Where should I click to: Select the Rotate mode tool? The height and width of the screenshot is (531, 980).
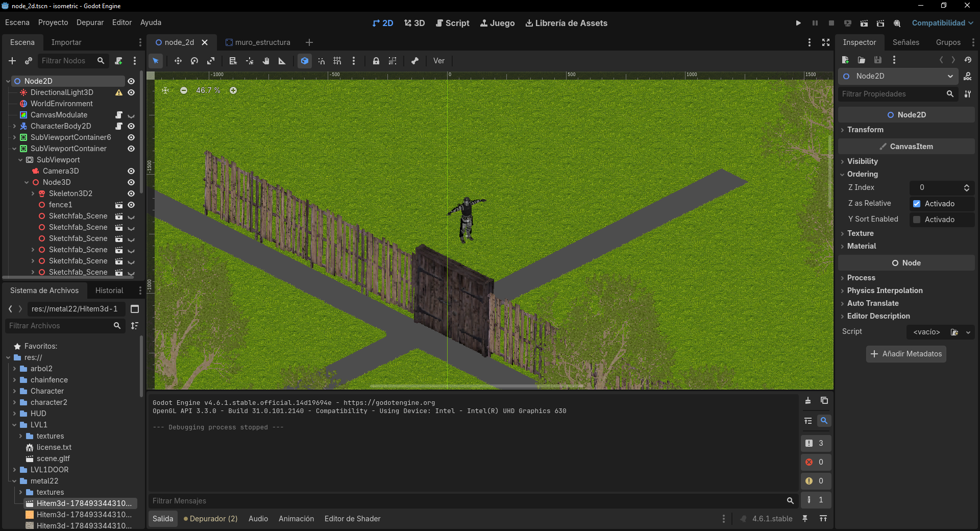(194, 61)
